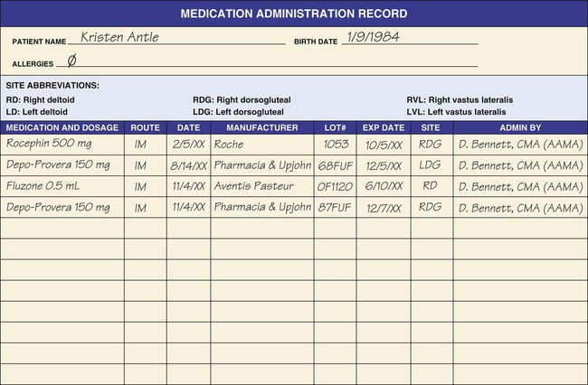Select lot number 68FUF cell
The width and height of the screenshot is (588, 385).
pos(335,165)
